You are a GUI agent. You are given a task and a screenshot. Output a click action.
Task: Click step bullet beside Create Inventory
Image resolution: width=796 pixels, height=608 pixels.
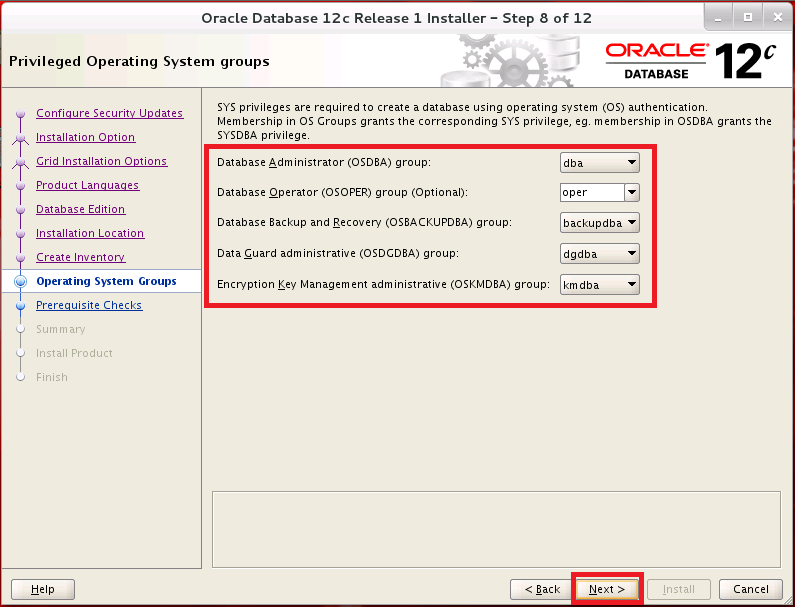click(x=20, y=258)
